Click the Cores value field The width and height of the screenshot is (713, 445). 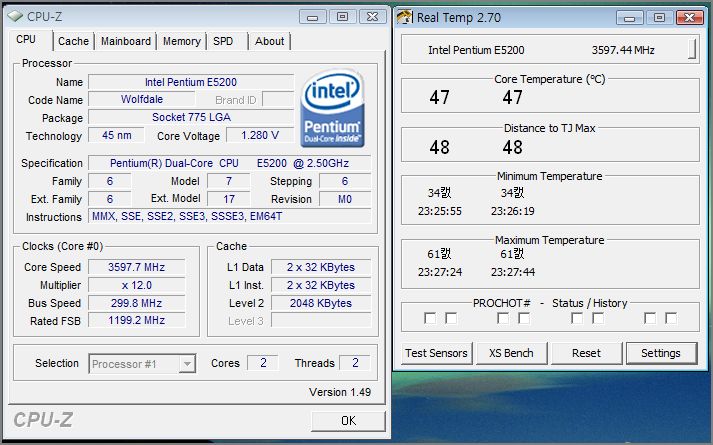pyautogui.click(x=262, y=363)
